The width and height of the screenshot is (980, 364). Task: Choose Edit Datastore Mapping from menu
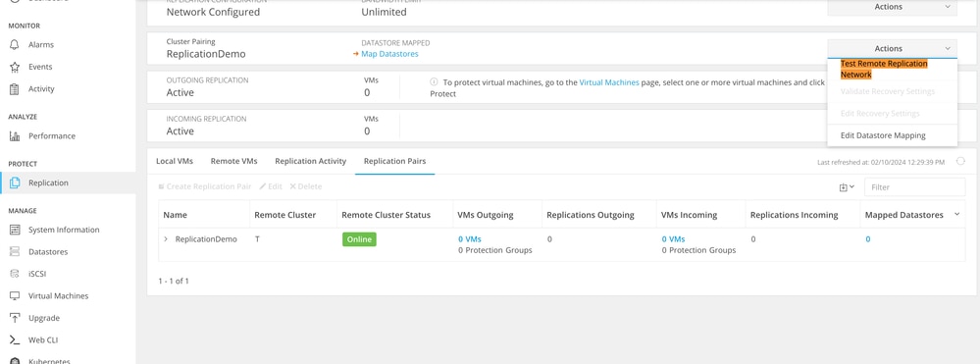[883, 135]
